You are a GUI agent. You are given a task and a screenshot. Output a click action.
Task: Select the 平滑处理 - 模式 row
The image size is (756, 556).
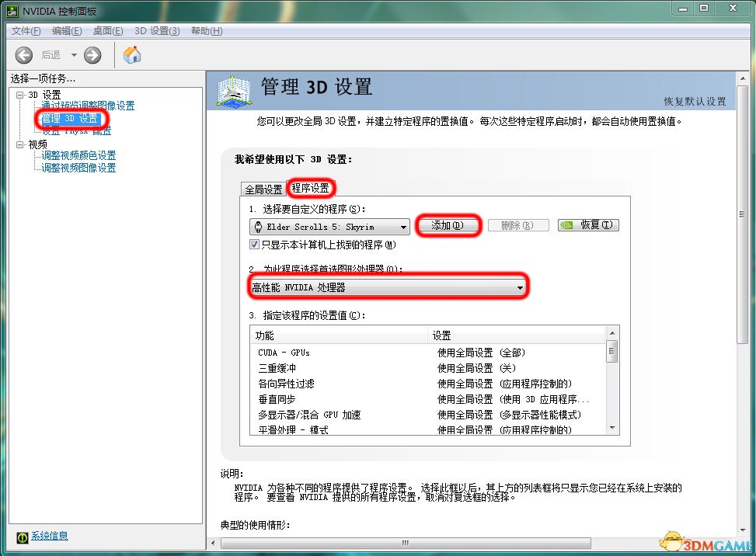click(x=427, y=429)
